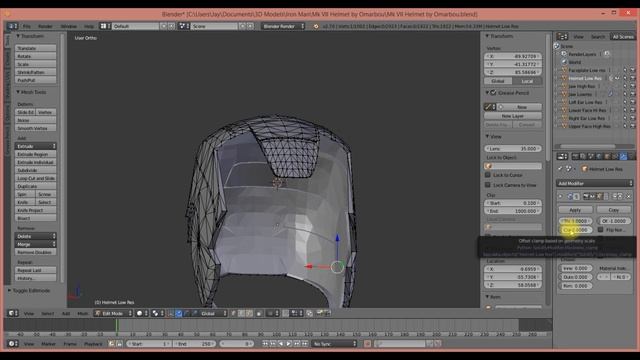The width and height of the screenshot is (640, 360).
Task: Open the No Sync dropdown in timeline
Action: point(334,344)
